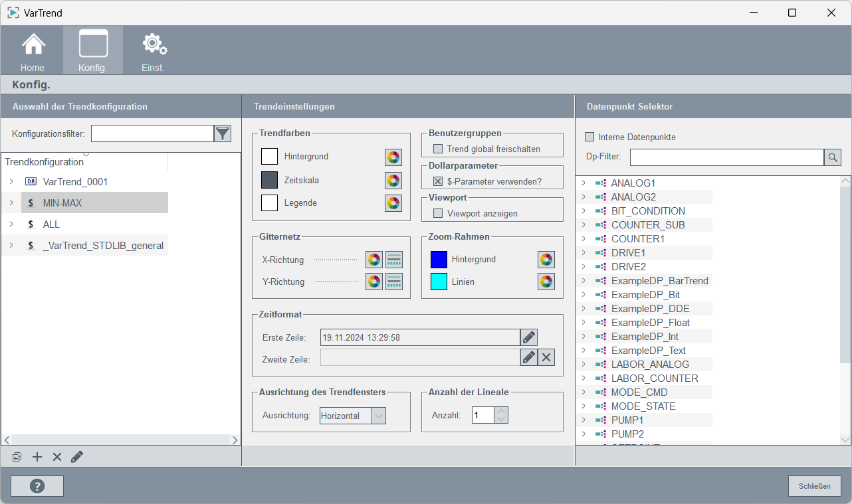Select the VarTrend_0001 configuration
Viewport: 852px width, 504px height.
click(x=75, y=181)
